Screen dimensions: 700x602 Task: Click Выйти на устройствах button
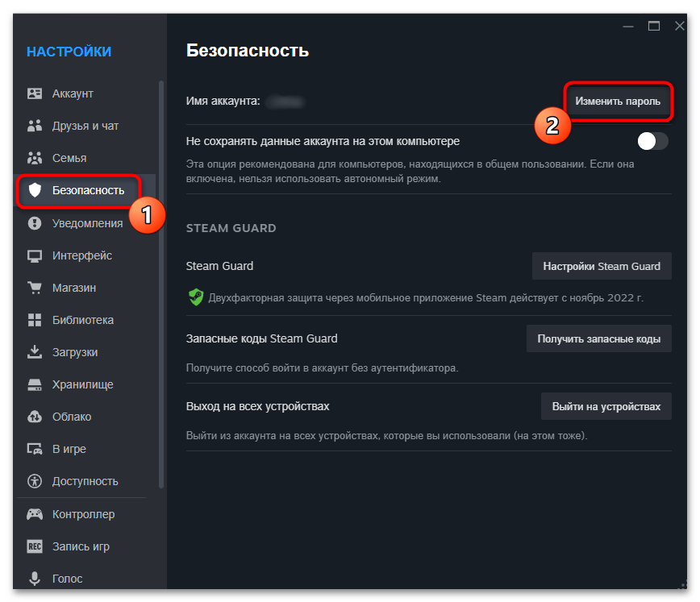coord(606,406)
